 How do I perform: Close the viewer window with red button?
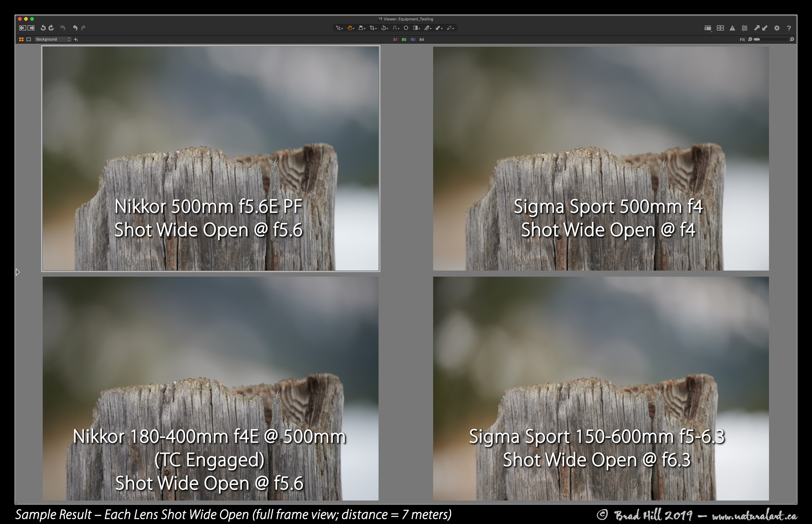point(20,19)
